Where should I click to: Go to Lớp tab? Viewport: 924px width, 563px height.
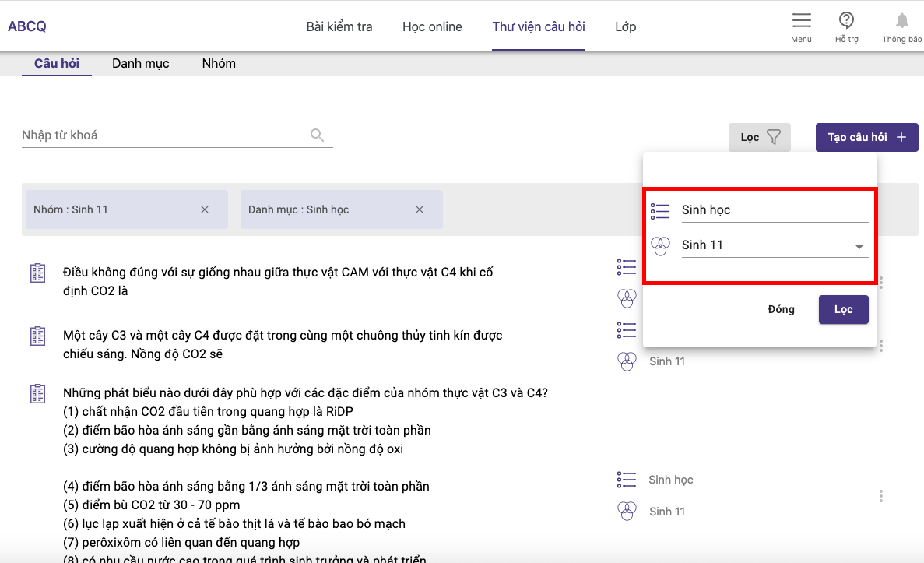click(625, 26)
